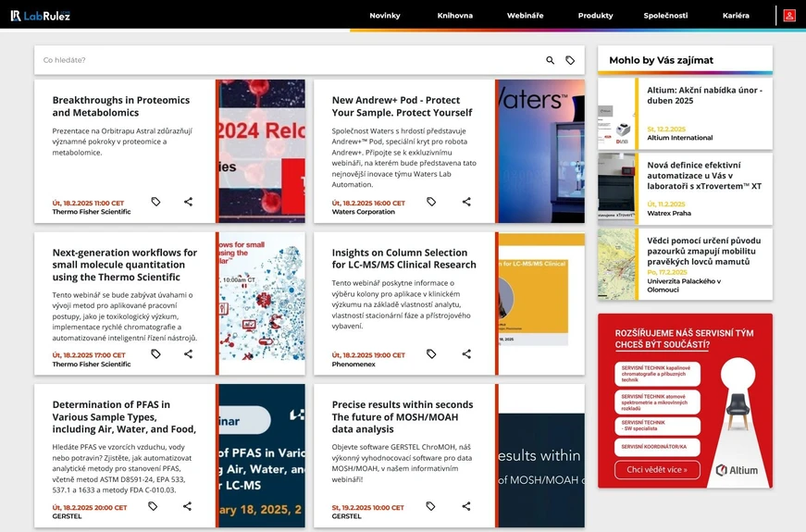Click tag icon on Precise results within seconds card

430,506
